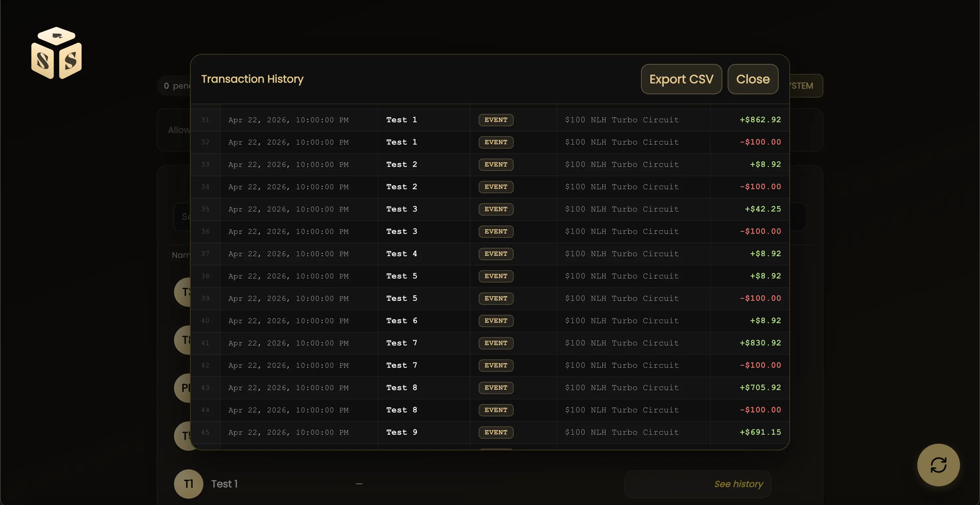
Task: Select Test 7 name in row 42
Action: (401, 365)
